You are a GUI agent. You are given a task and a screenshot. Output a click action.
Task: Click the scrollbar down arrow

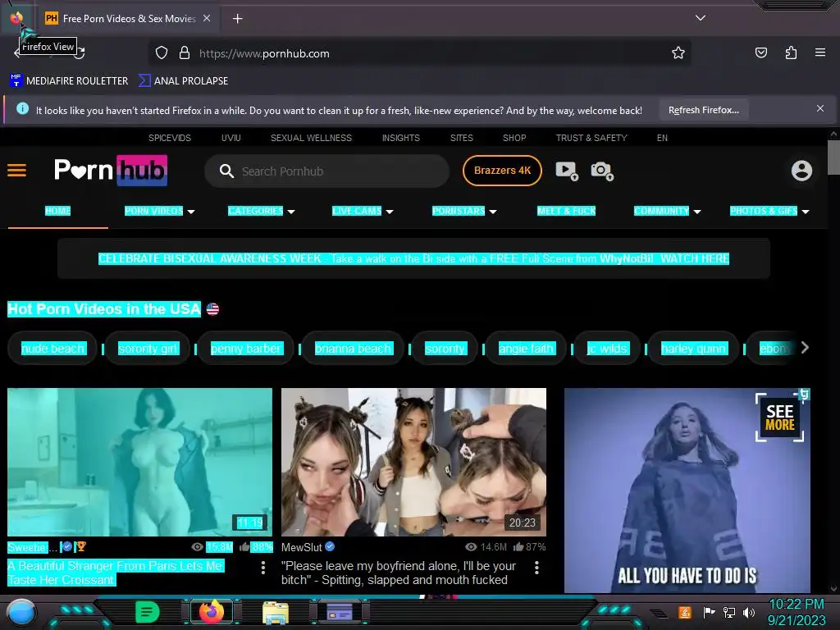pyautogui.click(x=833, y=587)
